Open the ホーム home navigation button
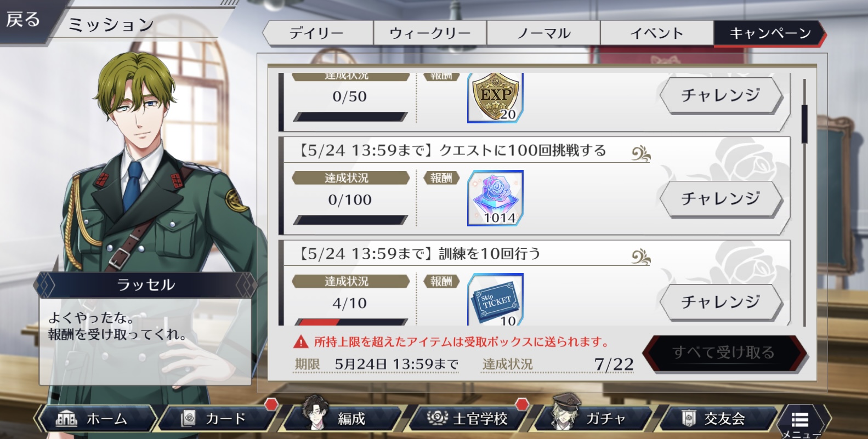This screenshot has width=868, height=439. click(95, 419)
